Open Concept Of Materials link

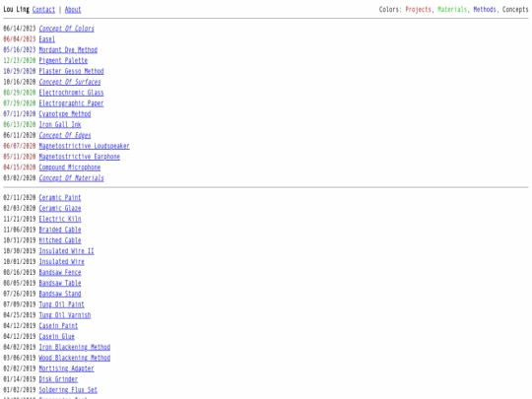pos(71,178)
